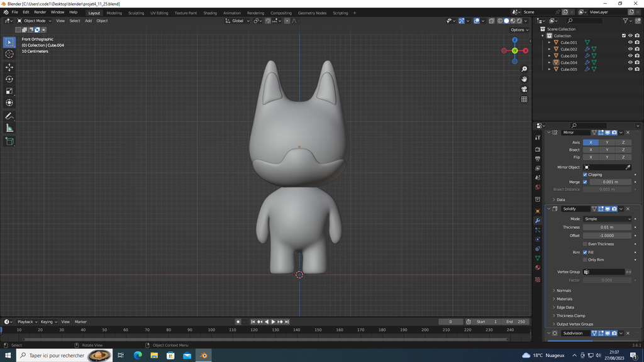Select the Rotate tool
Screen dimensions: 644x362
[x=9, y=79]
